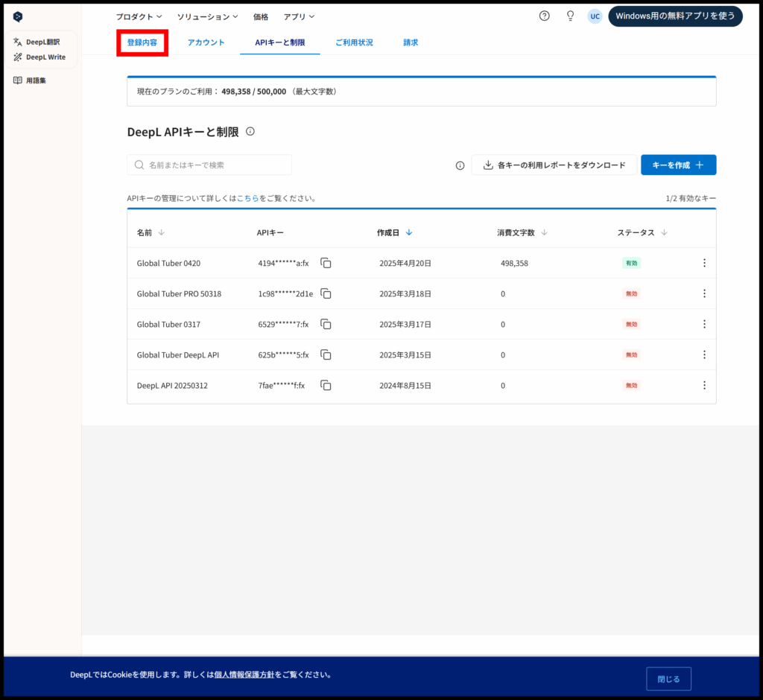Download the per-key usage report
Screen dimensions: 763x700
554,165
